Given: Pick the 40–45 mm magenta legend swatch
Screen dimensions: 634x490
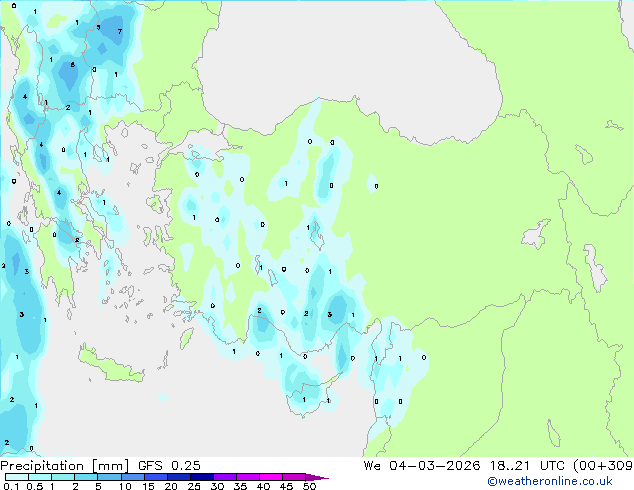Looking at the screenshot, I should point(271,477).
